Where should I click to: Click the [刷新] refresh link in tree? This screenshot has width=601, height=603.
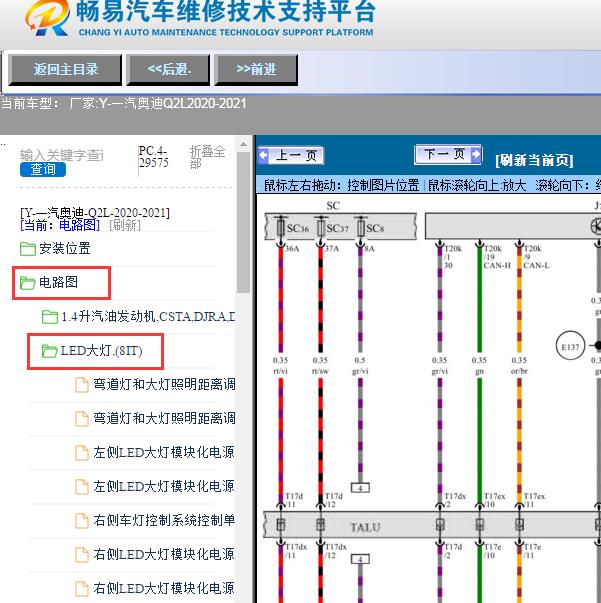click(125, 225)
